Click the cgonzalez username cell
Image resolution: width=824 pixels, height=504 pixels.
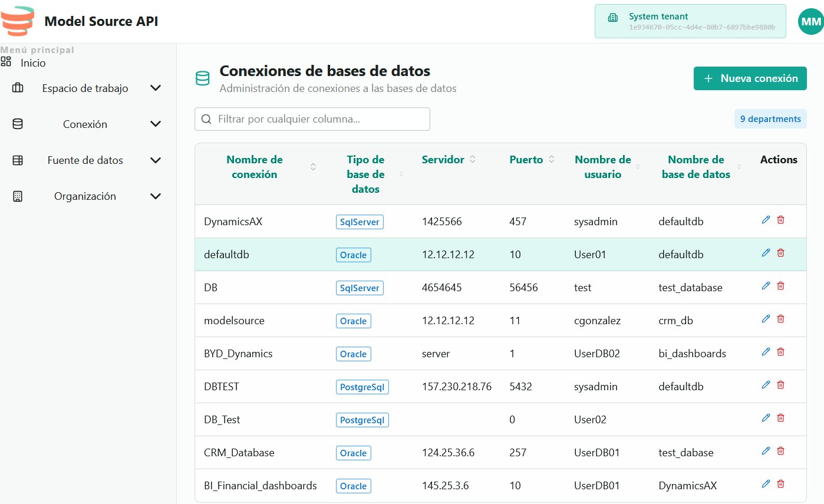point(597,321)
